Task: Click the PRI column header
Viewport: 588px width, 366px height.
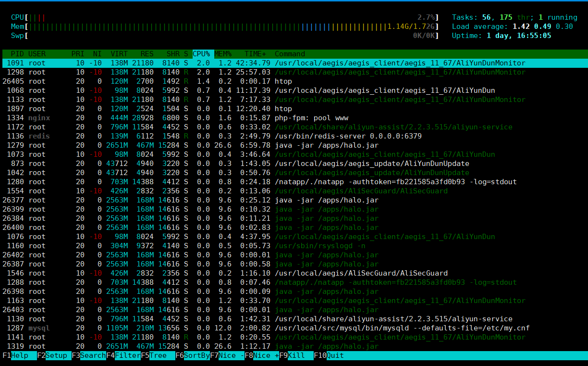Action: point(78,54)
